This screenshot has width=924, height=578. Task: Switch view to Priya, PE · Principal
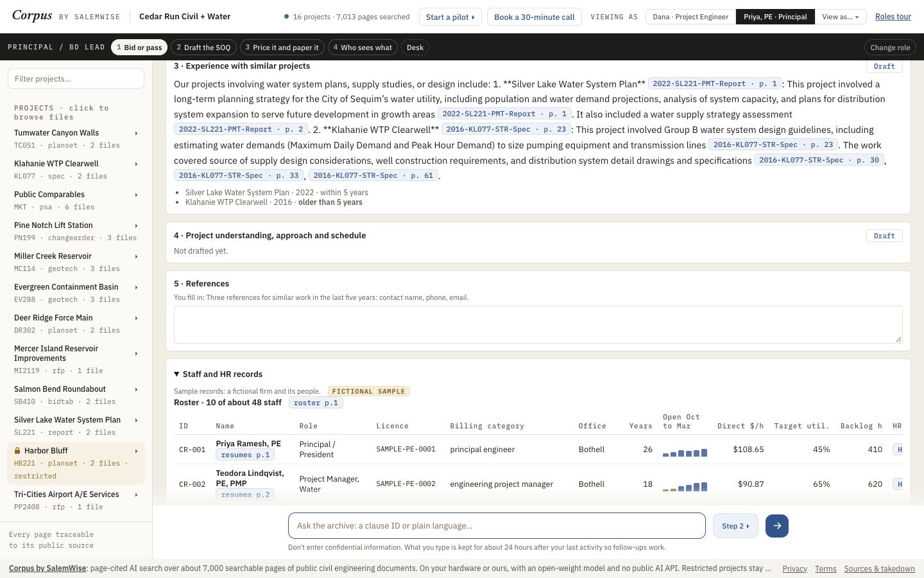[x=775, y=17]
